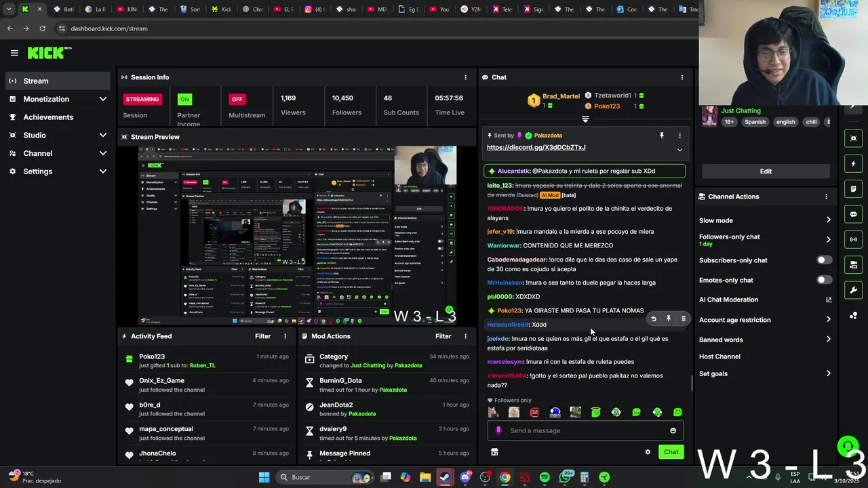
Task: Click the lightning bolt sidebar button
Action: 853,163
